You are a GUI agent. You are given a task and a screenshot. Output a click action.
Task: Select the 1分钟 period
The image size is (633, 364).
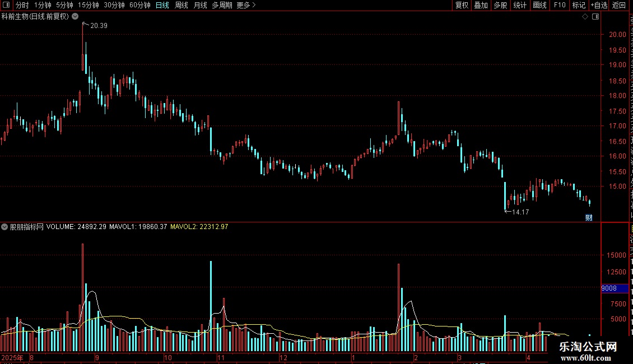(43, 5)
